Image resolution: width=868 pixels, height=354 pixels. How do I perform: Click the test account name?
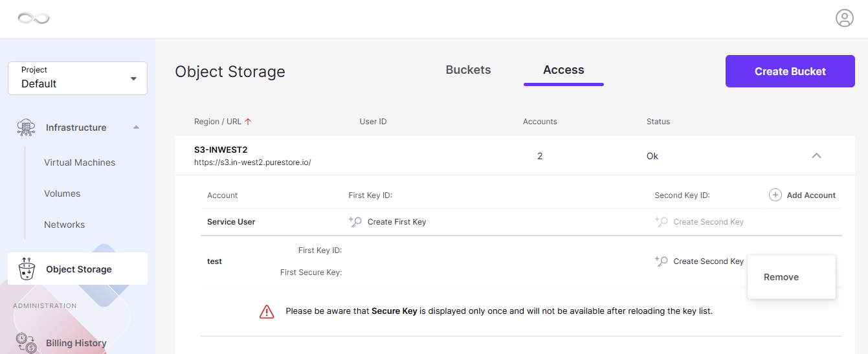[214, 261]
